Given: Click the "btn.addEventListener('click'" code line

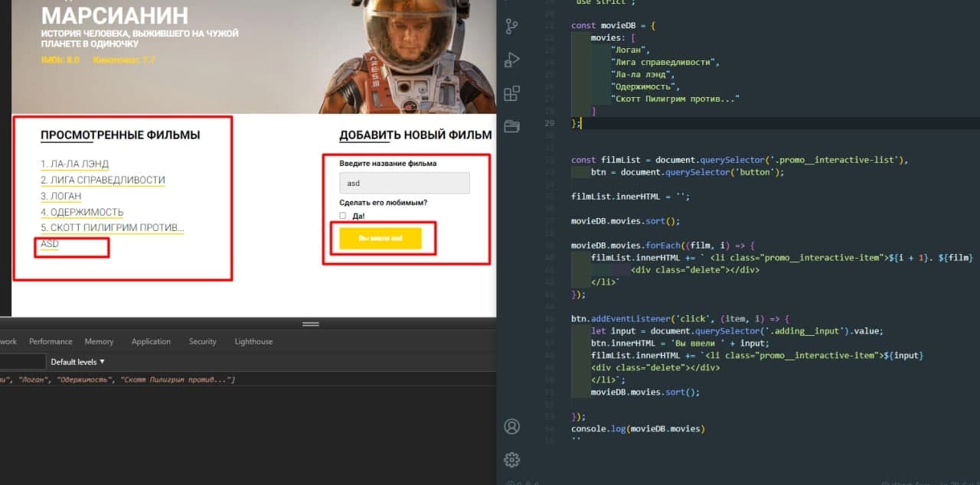Looking at the screenshot, I should (x=680, y=319).
